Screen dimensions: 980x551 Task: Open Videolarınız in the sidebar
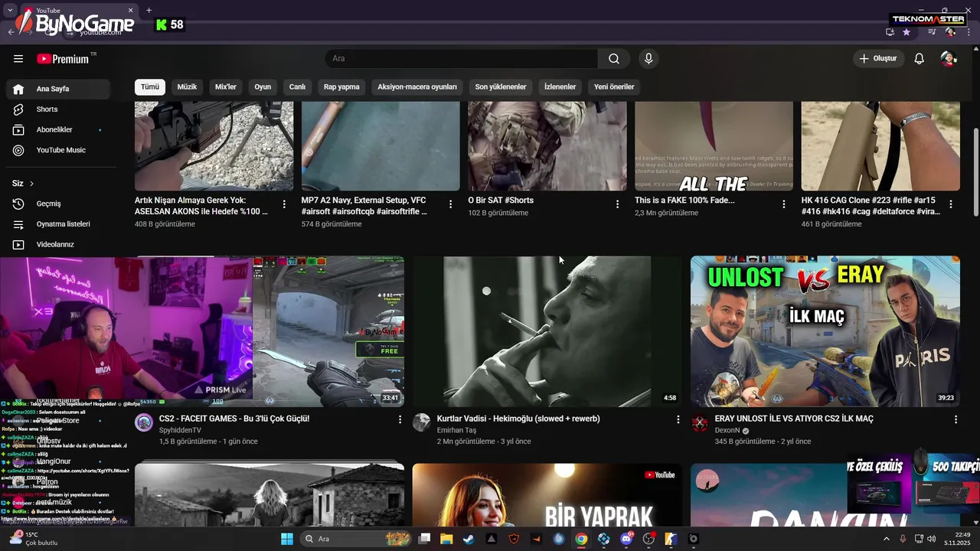60,245
